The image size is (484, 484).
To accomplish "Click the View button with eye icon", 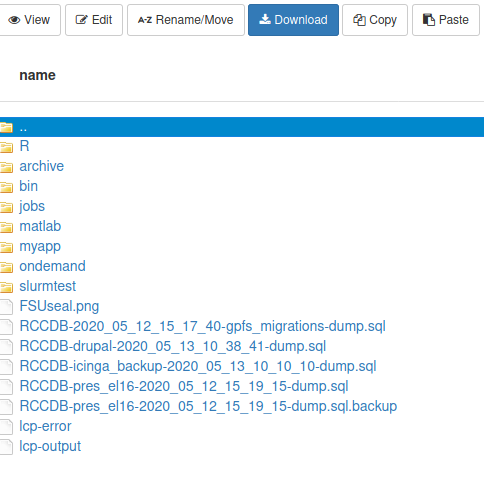I will coord(29,20).
